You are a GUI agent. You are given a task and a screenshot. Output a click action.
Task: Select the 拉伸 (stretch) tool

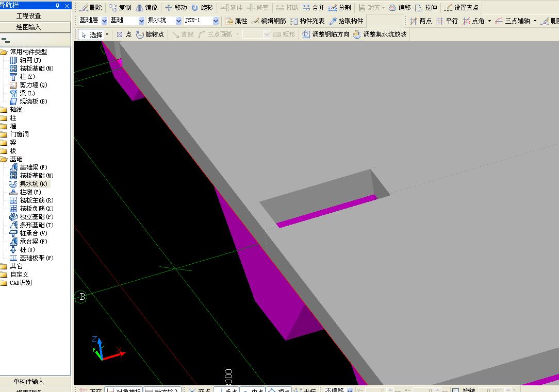426,8
